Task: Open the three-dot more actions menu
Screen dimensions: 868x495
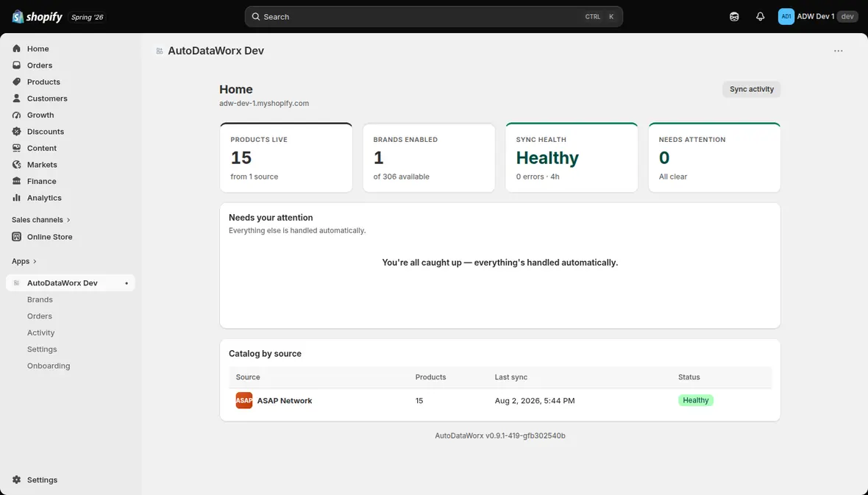Action: pos(838,51)
